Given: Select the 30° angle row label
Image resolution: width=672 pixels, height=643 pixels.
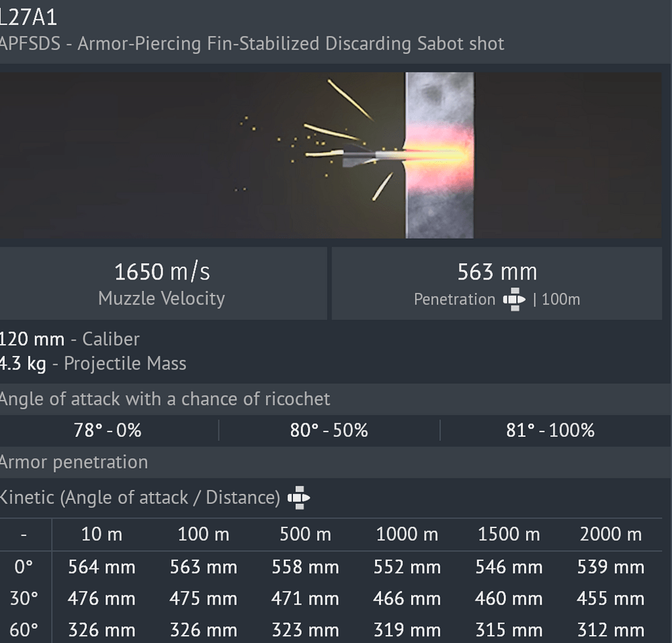Looking at the screenshot, I should [24, 598].
